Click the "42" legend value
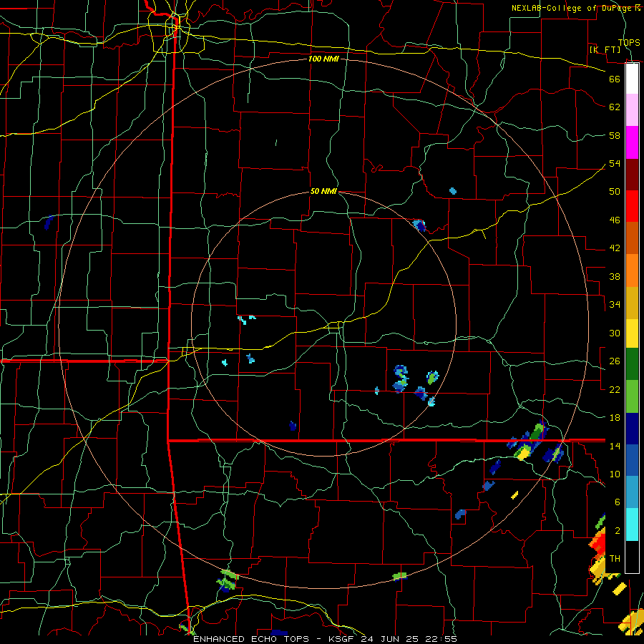The image size is (644, 644). pyautogui.click(x=615, y=248)
